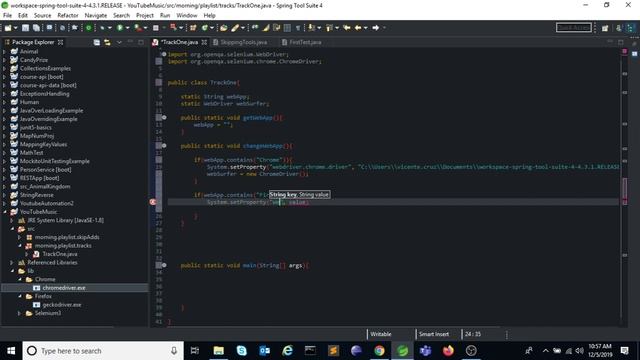Toggle Link with Editor in Package Explorer
This screenshot has height=360, width=640.
click(107, 42)
